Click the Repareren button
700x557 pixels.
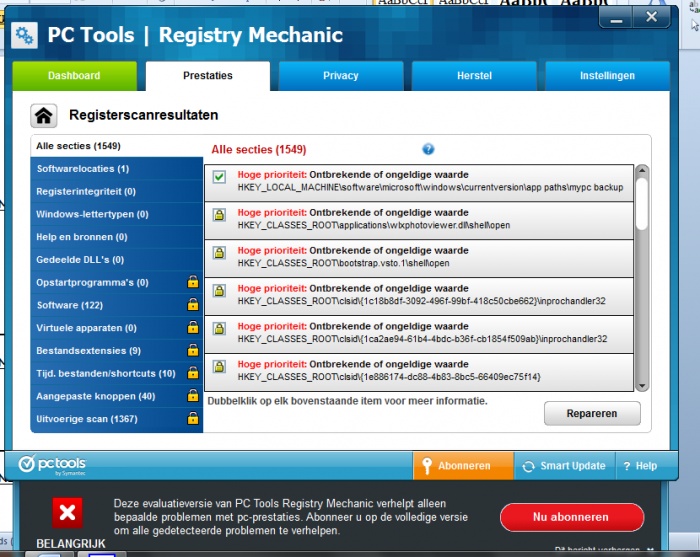pyautogui.click(x=592, y=414)
